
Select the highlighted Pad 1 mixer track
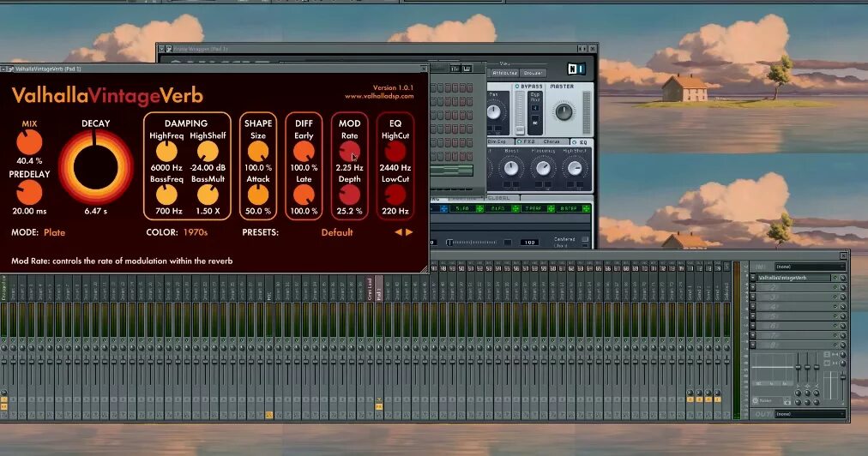pyautogui.click(x=378, y=288)
